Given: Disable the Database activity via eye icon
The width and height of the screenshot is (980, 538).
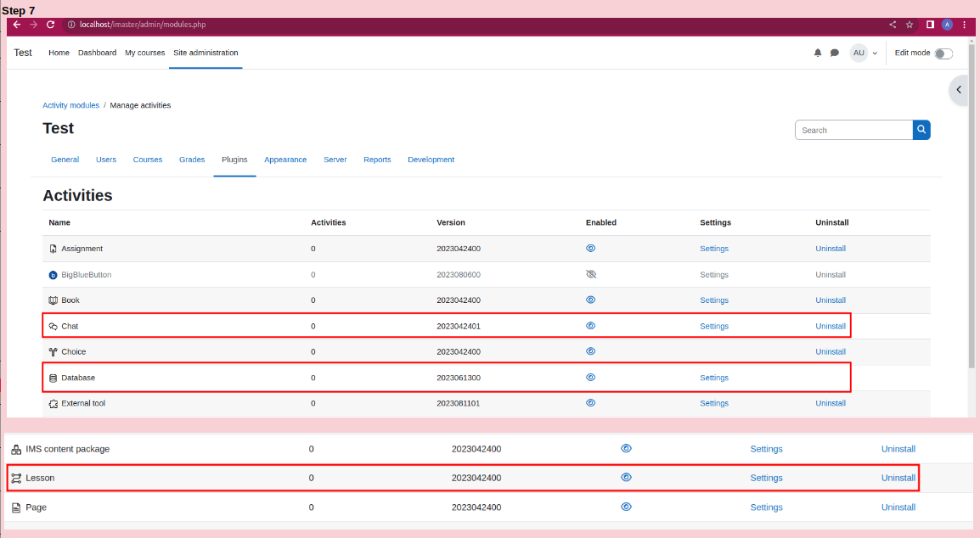Looking at the screenshot, I should 590,378.
